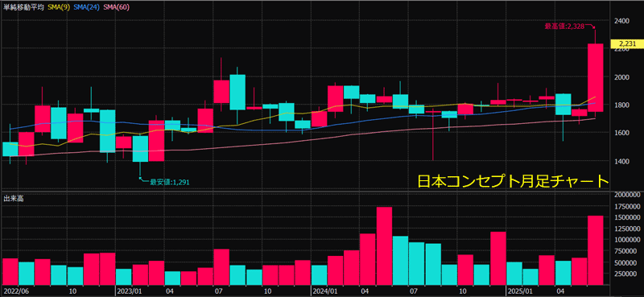This screenshot has width=644, height=297.
Task: Click the SMA(9) indicator label
Action: [x=58, y=6]
